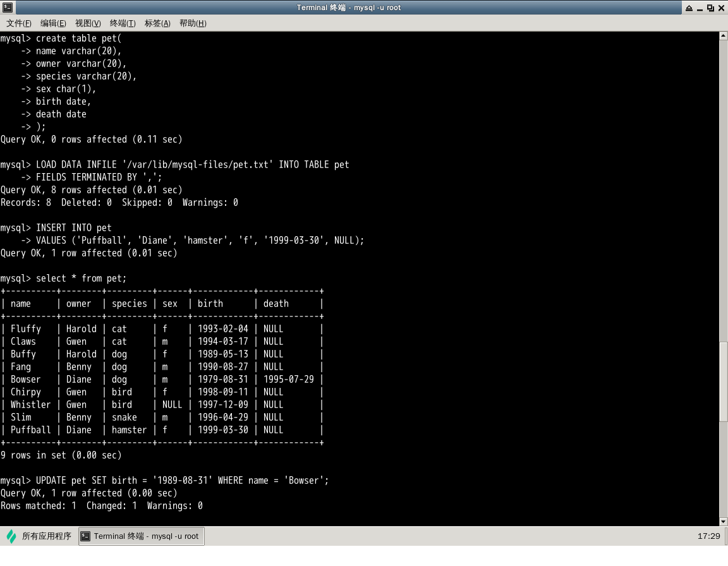Close the mysql terminal window
Screen dimensions: 728x566
coord(721,8)
